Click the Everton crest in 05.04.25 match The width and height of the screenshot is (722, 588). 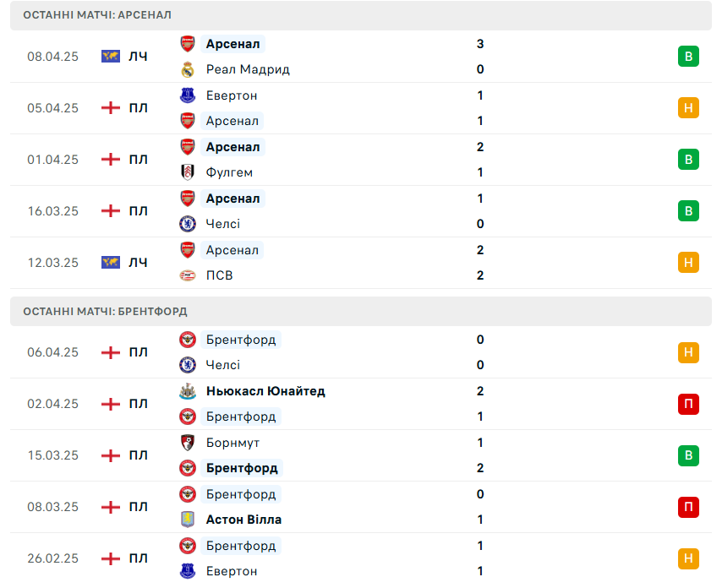point(188,95)
